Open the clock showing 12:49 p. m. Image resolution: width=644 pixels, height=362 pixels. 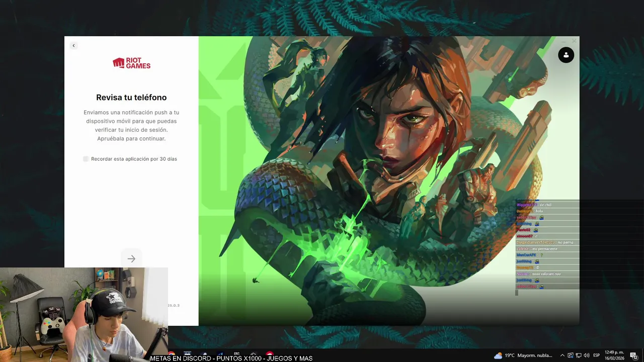click(614, 355)
